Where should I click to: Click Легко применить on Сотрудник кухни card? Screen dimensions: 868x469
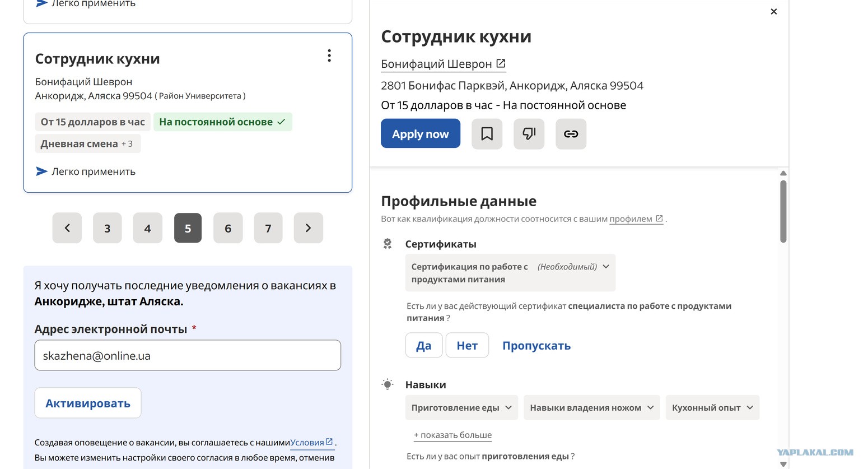tap(86, 171)
